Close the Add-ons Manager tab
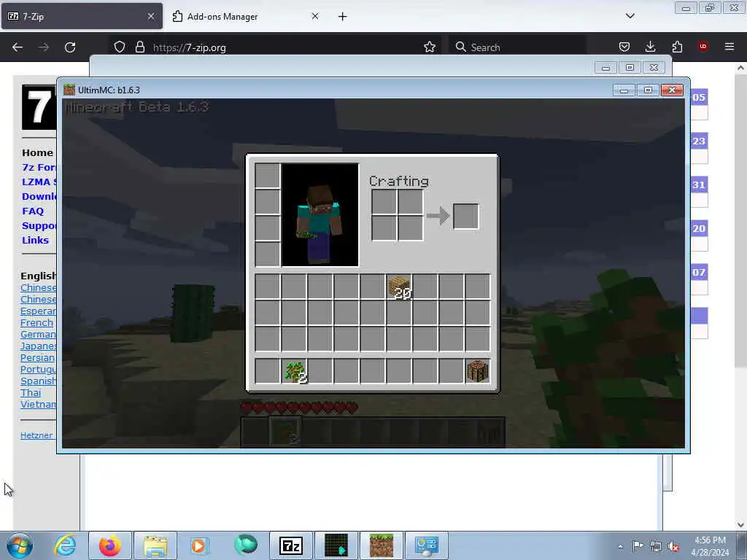The width and height of the screenshot is (747, 560). (315, 16)
